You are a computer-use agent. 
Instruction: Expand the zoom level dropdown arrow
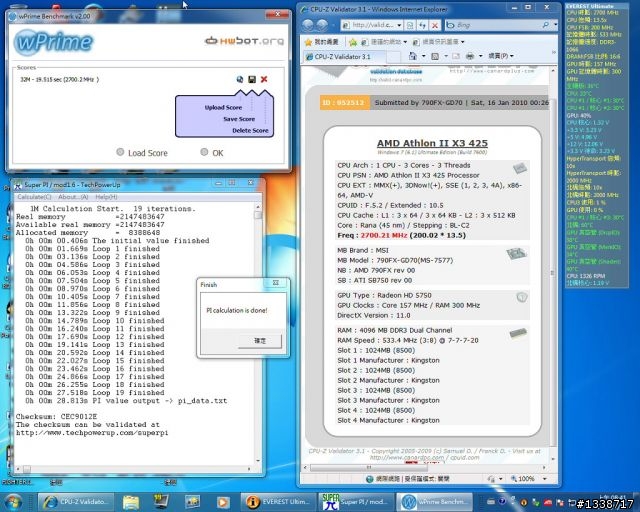pyautogui.click(x=544, y=479)
